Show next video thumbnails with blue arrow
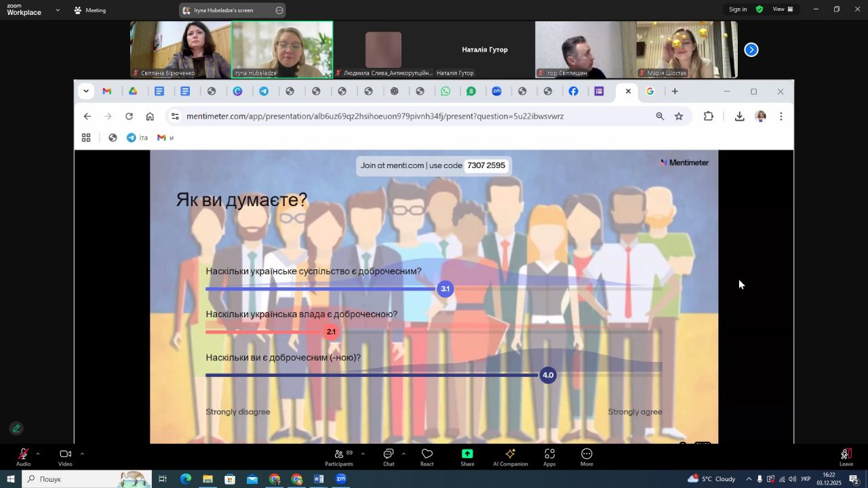Viewport: 868px width, 488px height. point(751,49)
